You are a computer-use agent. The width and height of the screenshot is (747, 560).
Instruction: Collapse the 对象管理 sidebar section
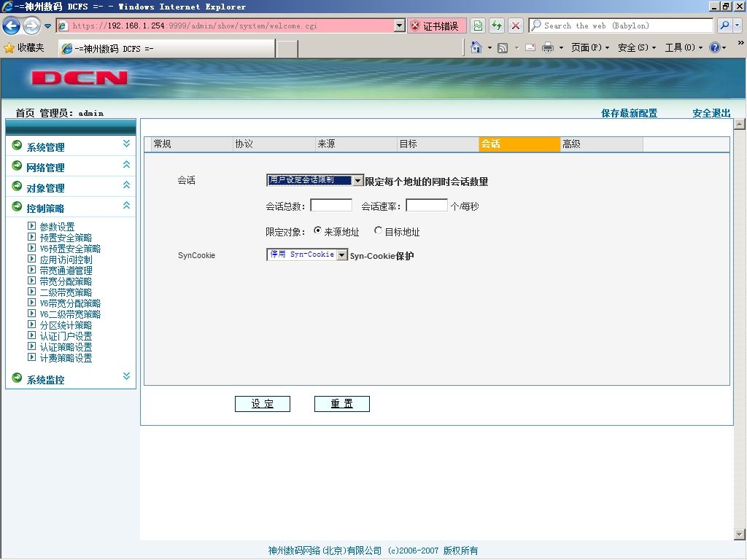tap(126, 184)
